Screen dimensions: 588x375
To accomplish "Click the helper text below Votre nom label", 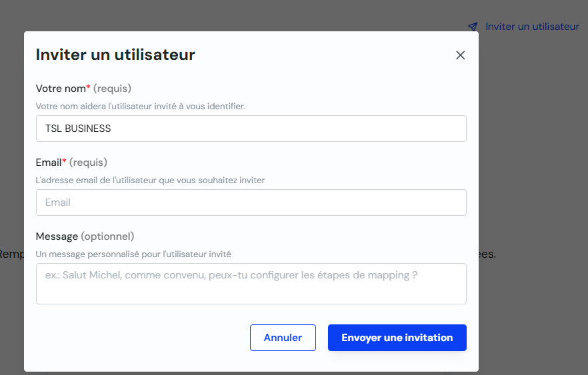I will tap(141, 106).
